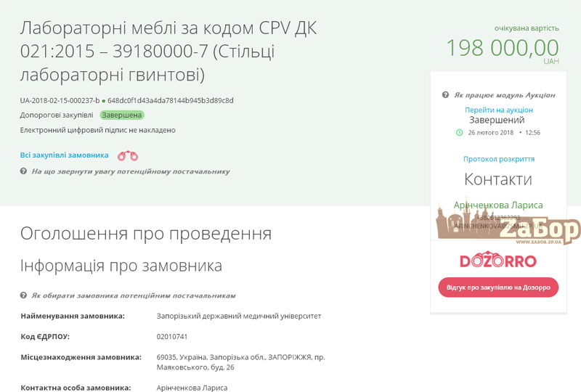Click 'Запорізький державний медичний університет' customer name
581x392 pixels.
[239, 316]
